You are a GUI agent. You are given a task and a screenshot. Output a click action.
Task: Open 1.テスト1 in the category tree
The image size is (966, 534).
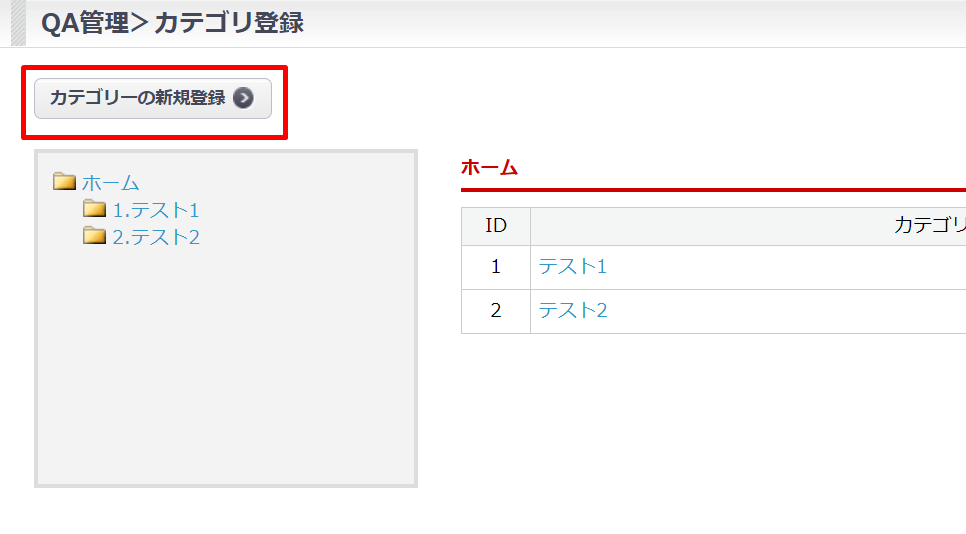pyautogui.click(x=156, y=210)
